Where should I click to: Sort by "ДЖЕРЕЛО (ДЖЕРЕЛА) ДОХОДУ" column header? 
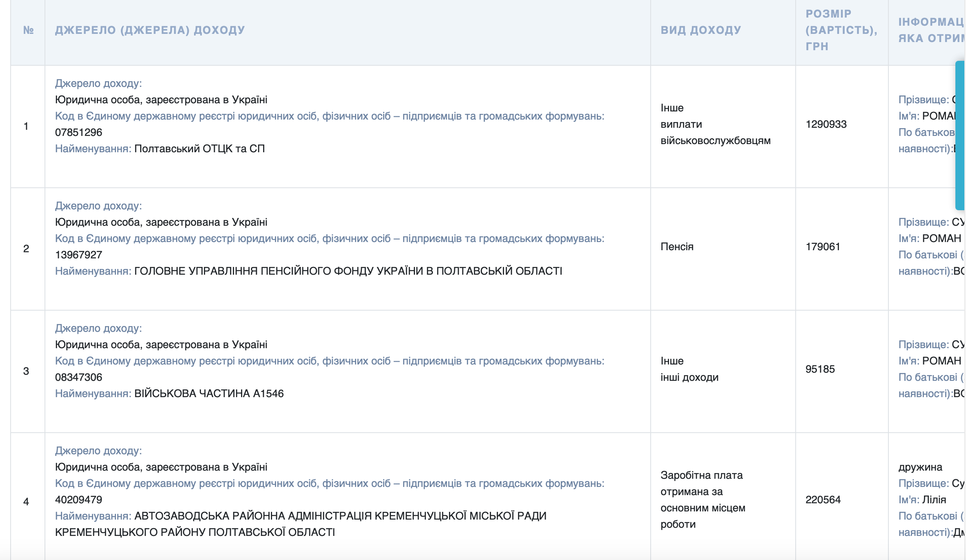click(149, 29)
